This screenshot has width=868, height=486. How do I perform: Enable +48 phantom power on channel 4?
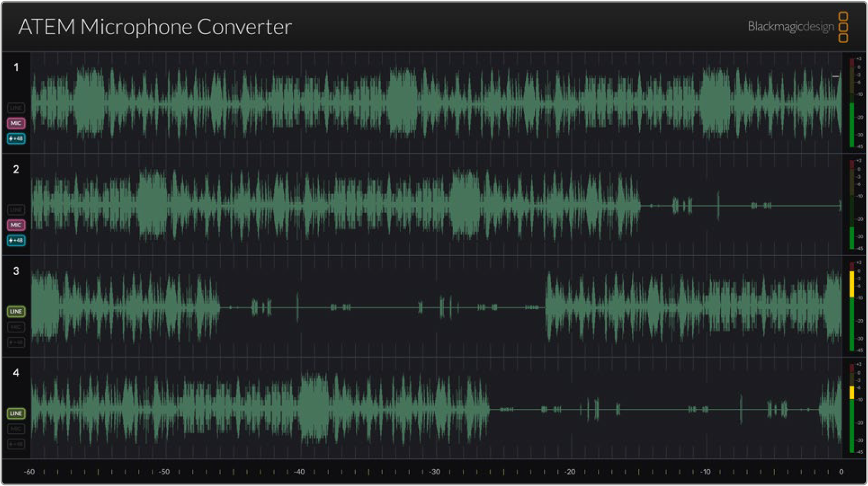pos(16,444)
